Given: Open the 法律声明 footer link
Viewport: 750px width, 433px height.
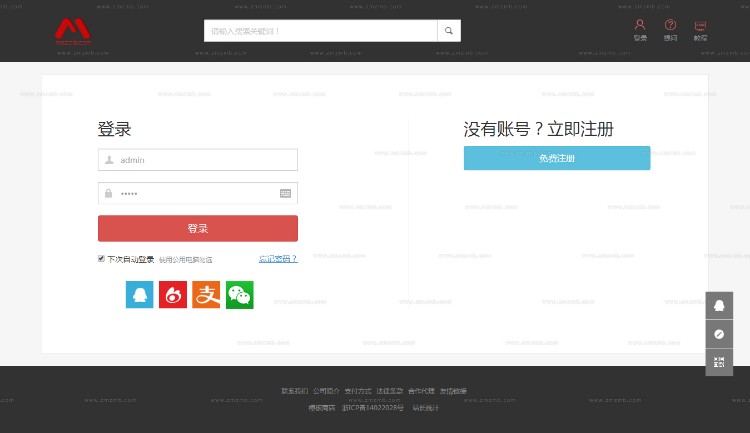Looking at the screenshot, I should [x=390, y=391].
